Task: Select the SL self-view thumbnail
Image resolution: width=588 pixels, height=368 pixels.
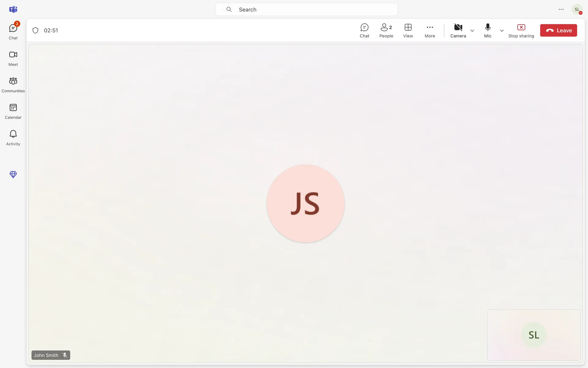Action: (533, 335)
